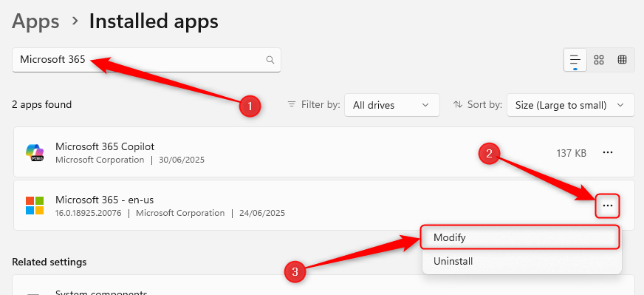
Task: Open the Sort by Size dropdown
Action: 570,105
